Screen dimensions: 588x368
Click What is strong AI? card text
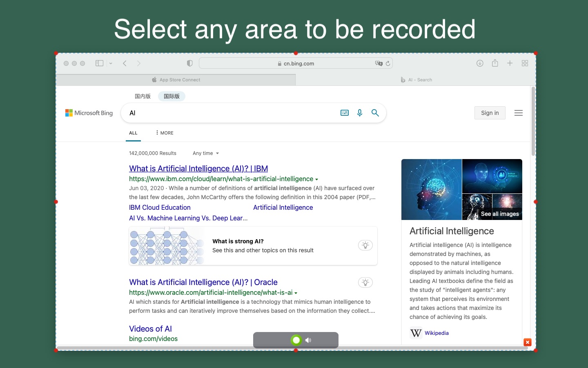click(238, 241)
